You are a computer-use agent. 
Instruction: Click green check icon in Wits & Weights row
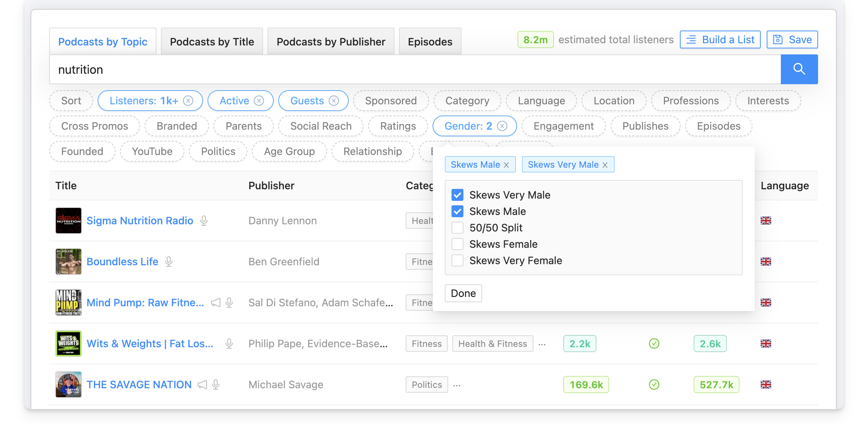click(x=654, y=344)
